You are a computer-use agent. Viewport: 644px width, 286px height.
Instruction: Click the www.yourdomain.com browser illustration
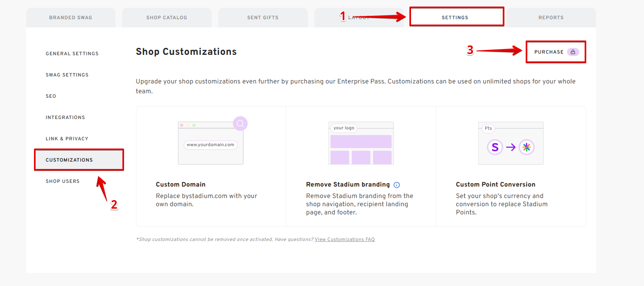pyautogui.click(x=211, y=143)
